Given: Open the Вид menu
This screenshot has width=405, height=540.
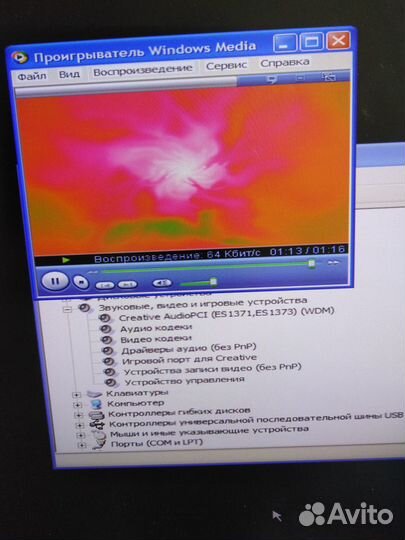Looking at the screenshot, I should pyautogui.click(x=69, y=74).
